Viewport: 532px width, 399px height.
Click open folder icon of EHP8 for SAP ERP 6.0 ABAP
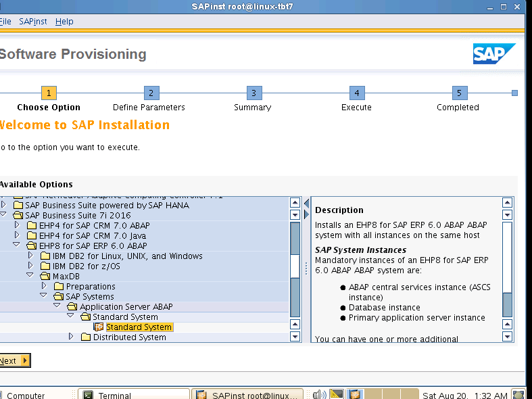coord(32,245)
